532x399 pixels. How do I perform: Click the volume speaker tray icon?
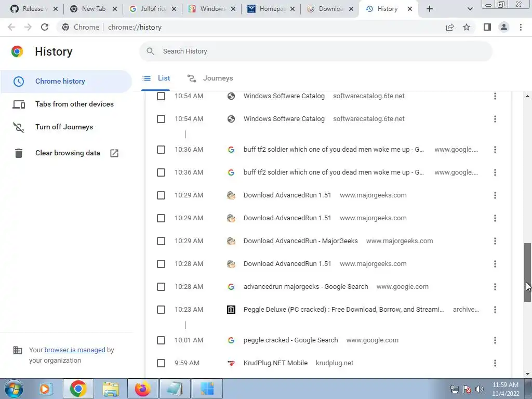[x=479, y=389]
